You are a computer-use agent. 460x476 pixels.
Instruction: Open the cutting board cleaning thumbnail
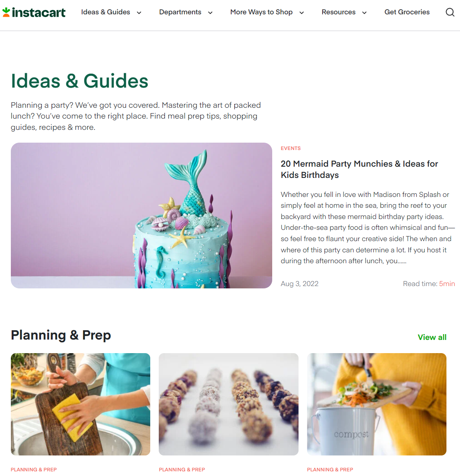(x=81, y=404)
